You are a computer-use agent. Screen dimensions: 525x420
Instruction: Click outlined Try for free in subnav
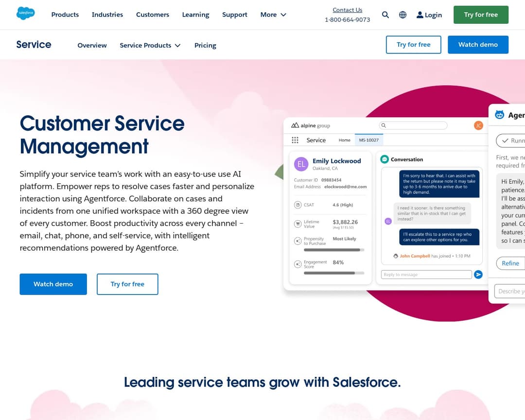pyautogui.click(x=414, y=45)
